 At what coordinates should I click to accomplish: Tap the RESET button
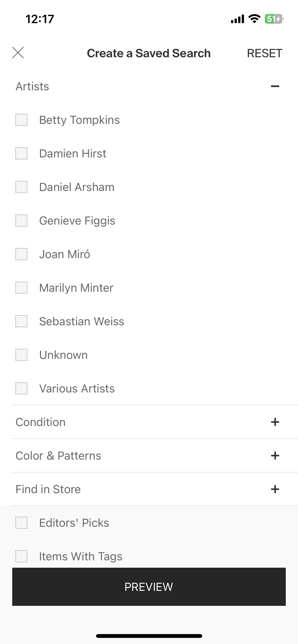[265, 53]
